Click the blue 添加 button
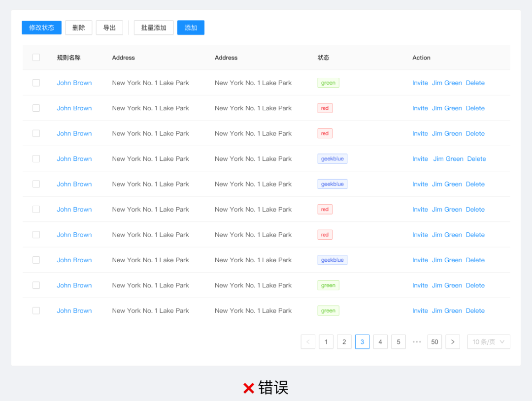 pos(191,28)
